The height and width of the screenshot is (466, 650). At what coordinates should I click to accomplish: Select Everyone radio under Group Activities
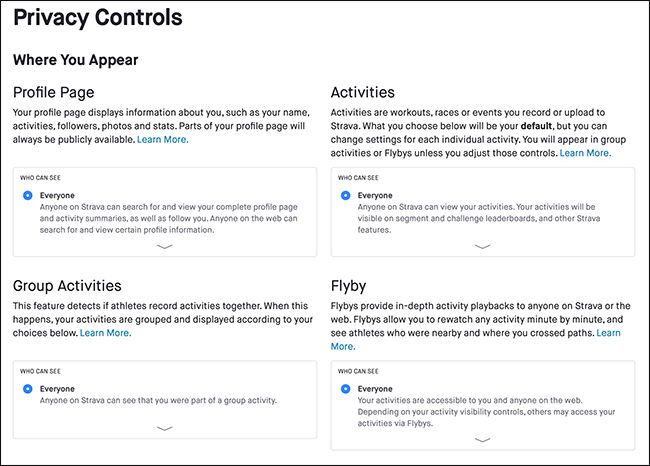[28, 389]
